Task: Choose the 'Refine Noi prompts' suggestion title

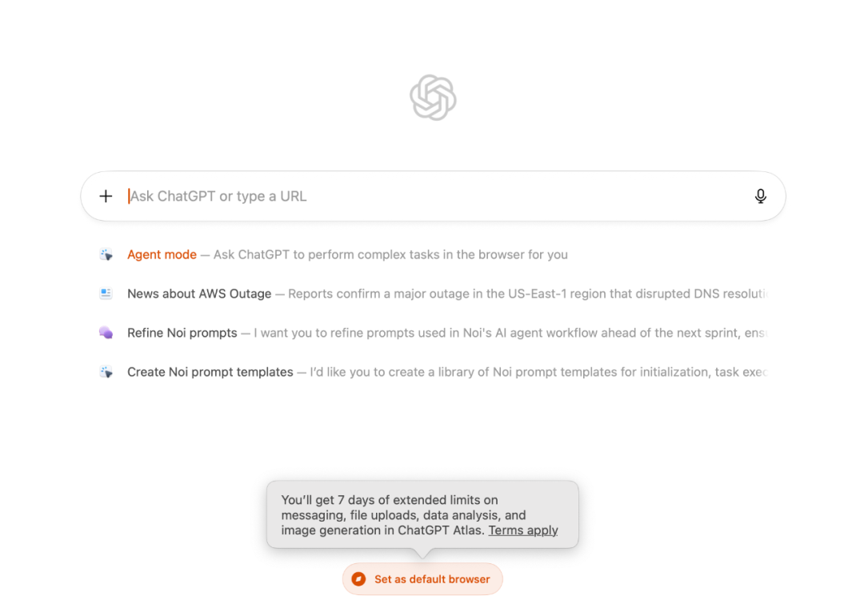Action: [x=182, y=333]
